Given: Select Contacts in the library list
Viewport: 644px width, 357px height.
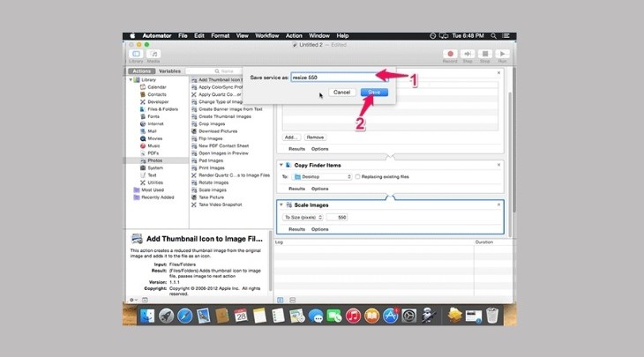Looking at the screenshot, I should (x=157, y=94).
